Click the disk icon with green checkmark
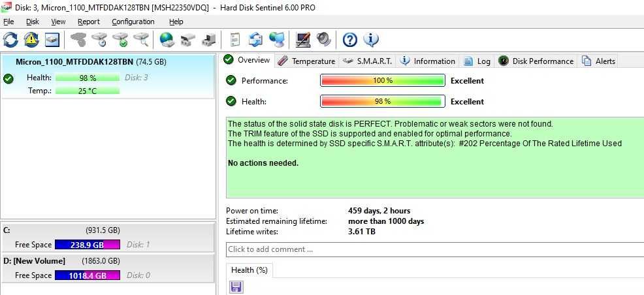644x295 pixels. (x=120, y=39)
